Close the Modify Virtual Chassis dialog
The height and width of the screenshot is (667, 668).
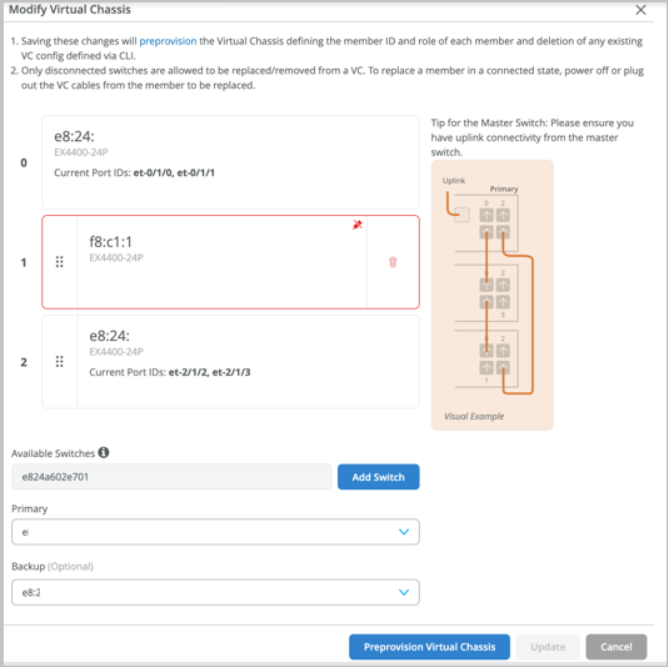point(641,9)
